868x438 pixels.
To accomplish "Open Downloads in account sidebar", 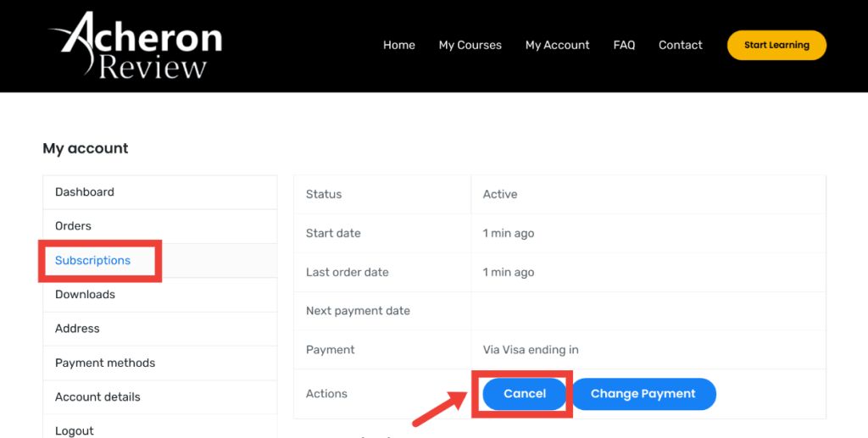I will [85, 294].
